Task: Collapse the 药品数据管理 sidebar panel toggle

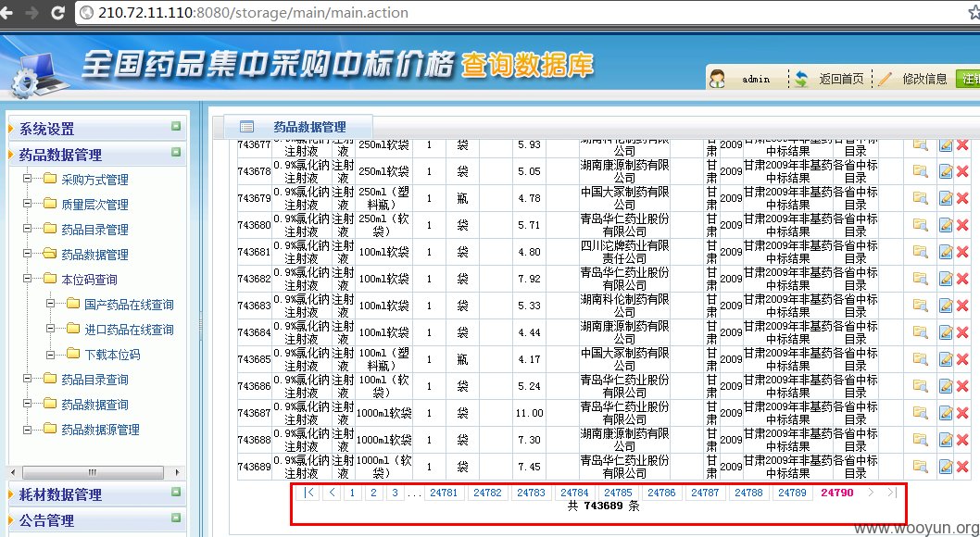Action: [176, 153]
